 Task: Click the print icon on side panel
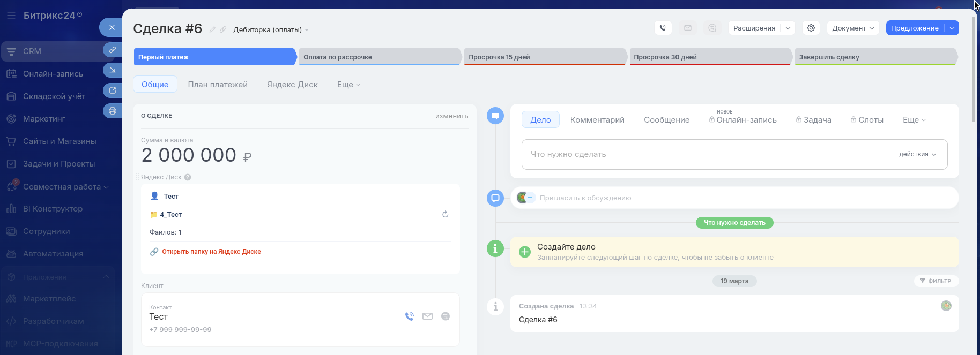(113, 111)
